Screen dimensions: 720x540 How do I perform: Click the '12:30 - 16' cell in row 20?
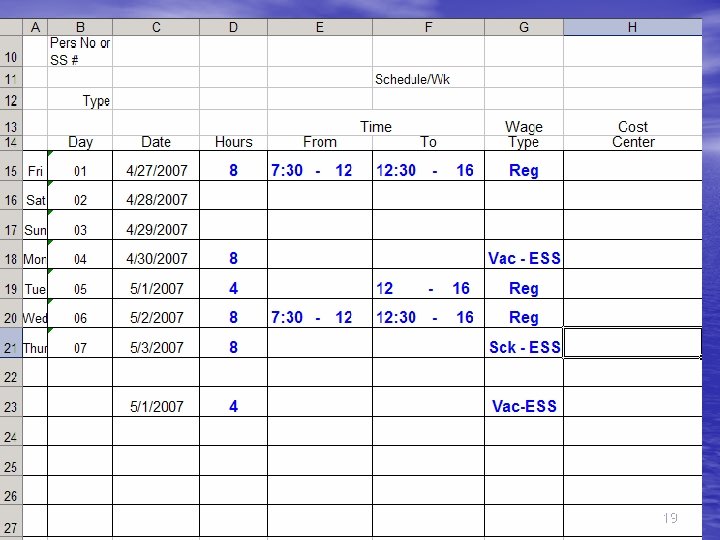pos(428,313)
